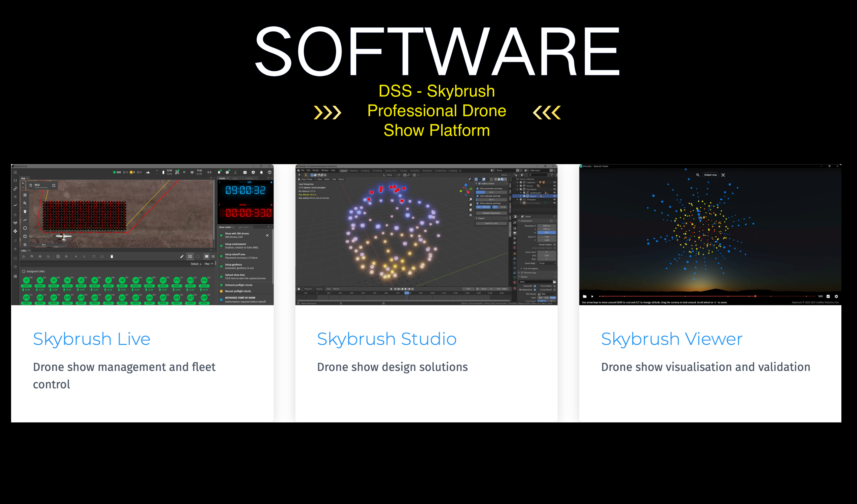Toggle Overwrite checkbox in Blender Output
The width and height of the screenshot is (857, 504).
(535, 286)
